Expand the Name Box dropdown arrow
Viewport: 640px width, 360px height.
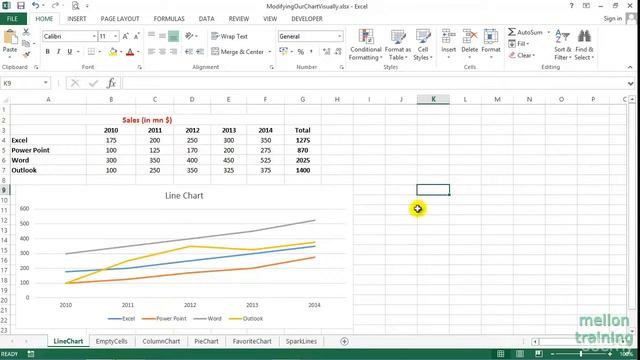pos(45,83)
